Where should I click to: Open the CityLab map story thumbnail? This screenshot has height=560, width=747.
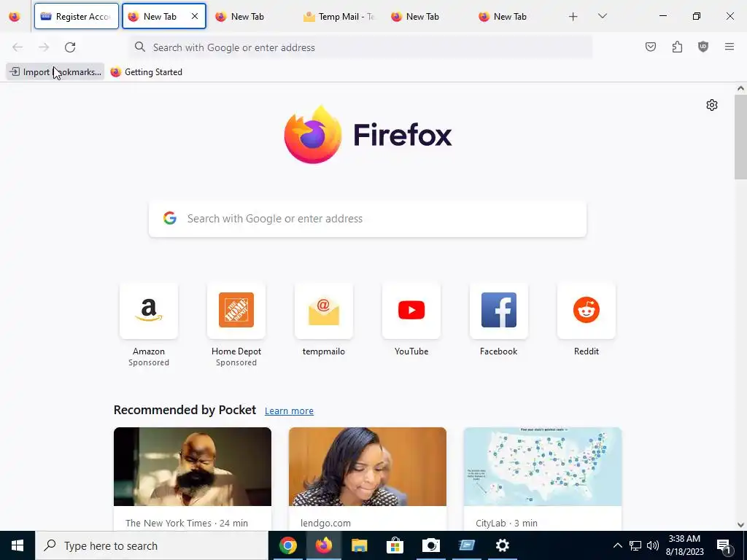543,467
